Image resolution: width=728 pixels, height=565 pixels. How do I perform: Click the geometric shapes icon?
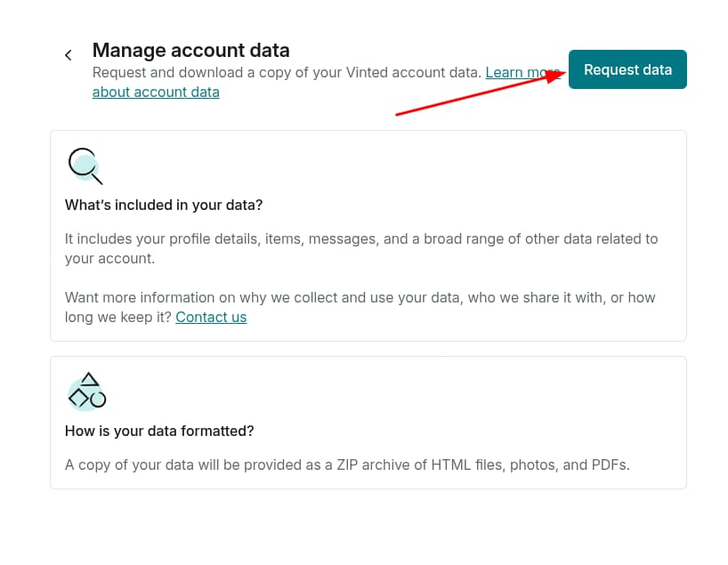[x=86, y=391]
